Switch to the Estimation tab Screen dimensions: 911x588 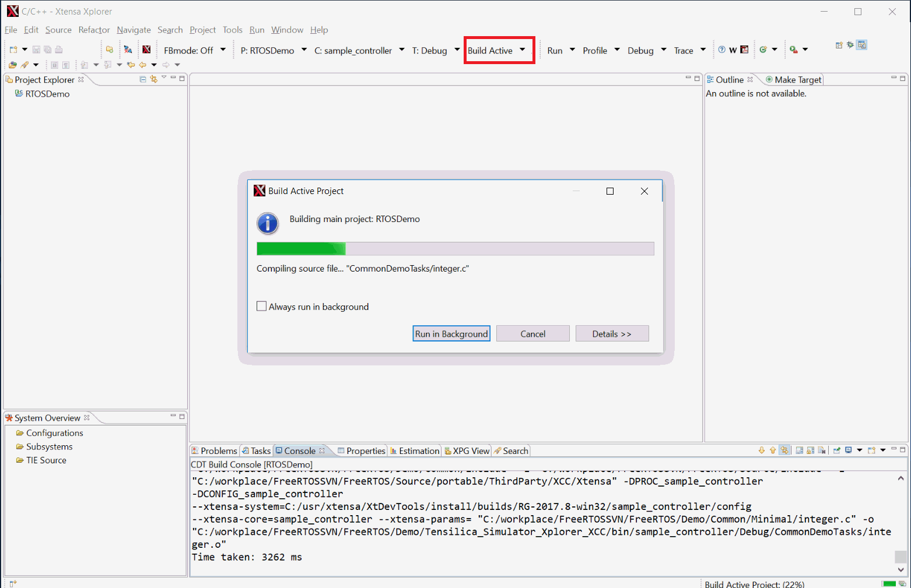(415, 450)
